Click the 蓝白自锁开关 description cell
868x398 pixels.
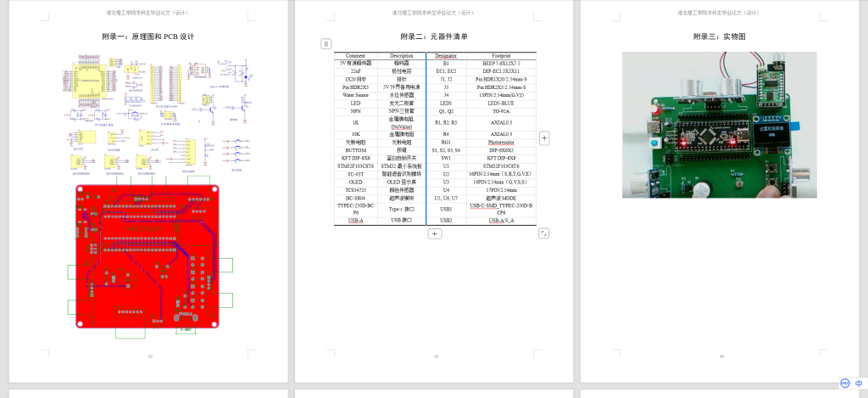(401, 158)
